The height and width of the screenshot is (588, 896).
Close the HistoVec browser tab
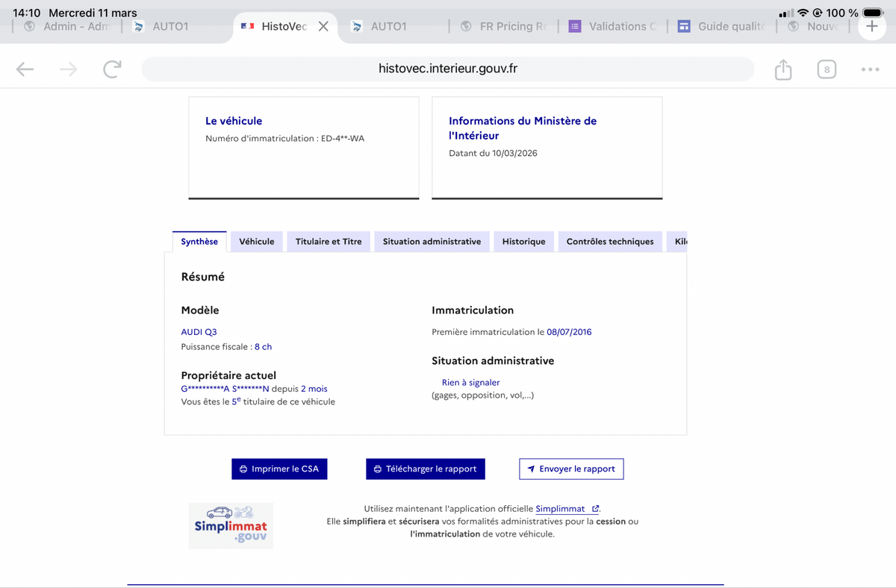(323, 26)
